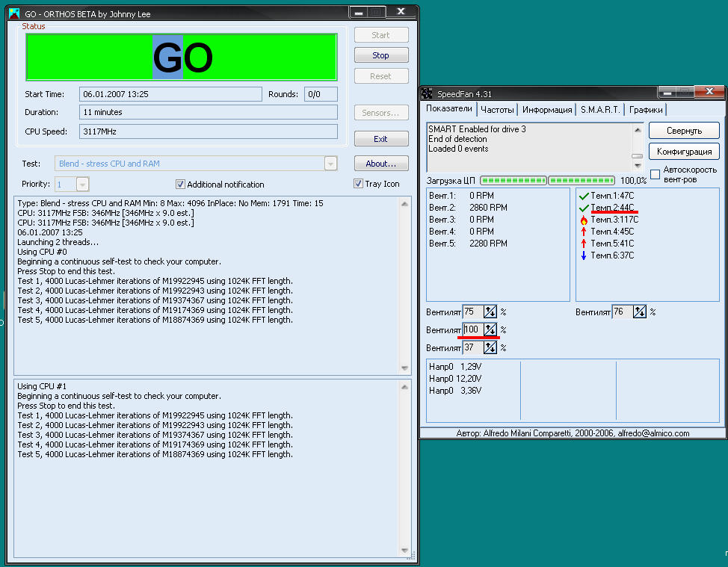This screenshot has width=728, height=567.
Task: Click green checkmark icon beside Темп.2:44C
Action: click(x=584, y=208)
